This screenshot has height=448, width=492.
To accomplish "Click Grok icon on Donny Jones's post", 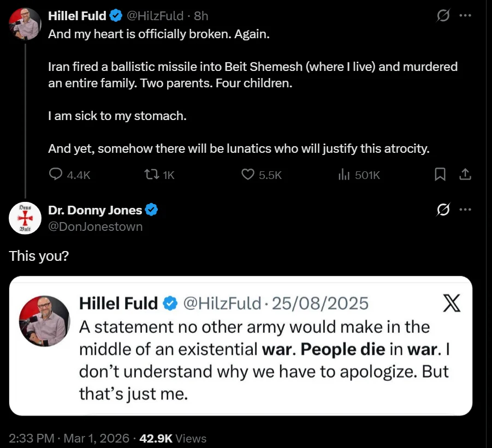I will pyautogui.click(x=443, y=210).
